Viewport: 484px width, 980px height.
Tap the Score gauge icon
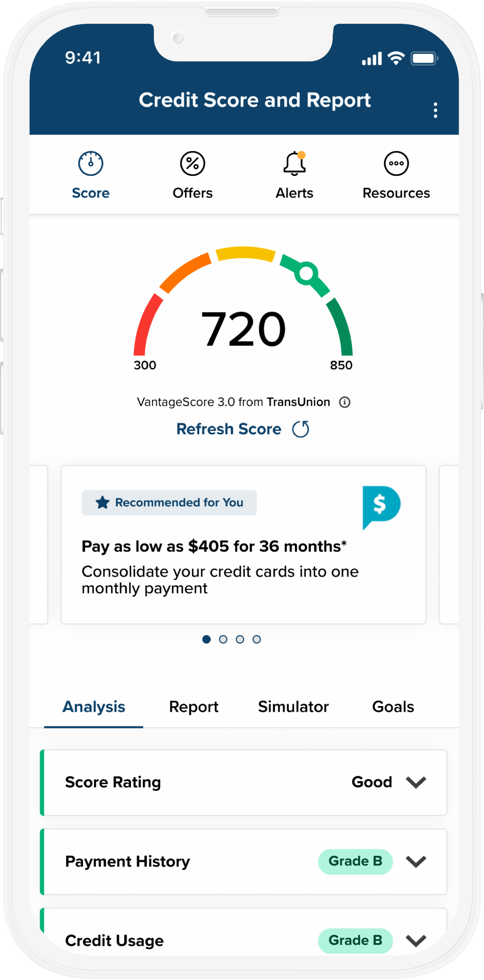[91, 164]
